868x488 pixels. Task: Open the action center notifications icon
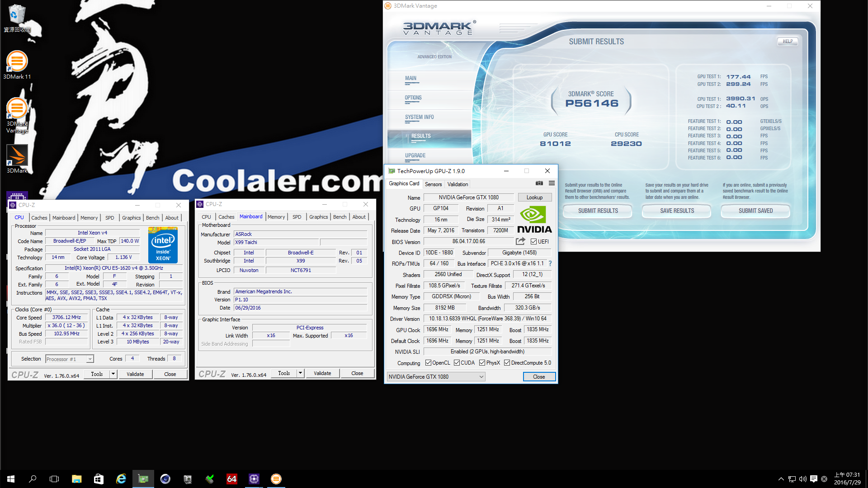click(x=813, y=479)
